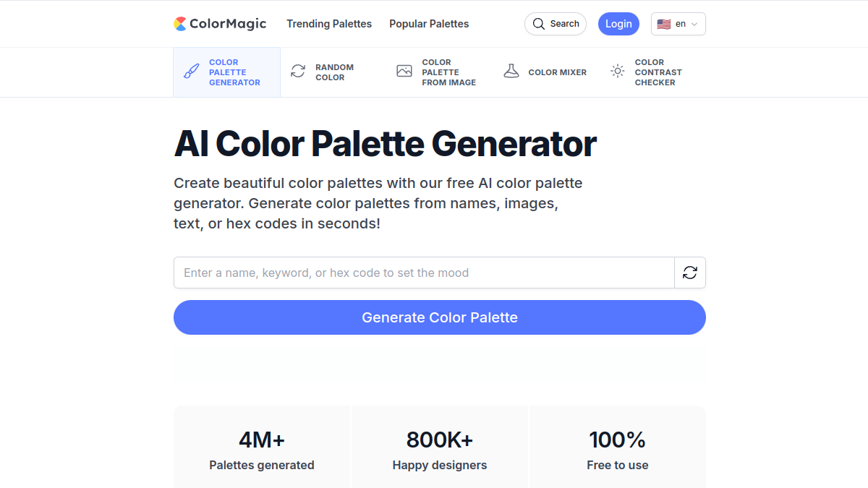The width and height of the screenshot is (868, 488).
Task: Focus the name, keyword, or hex code input
Action: pos(424,273)
